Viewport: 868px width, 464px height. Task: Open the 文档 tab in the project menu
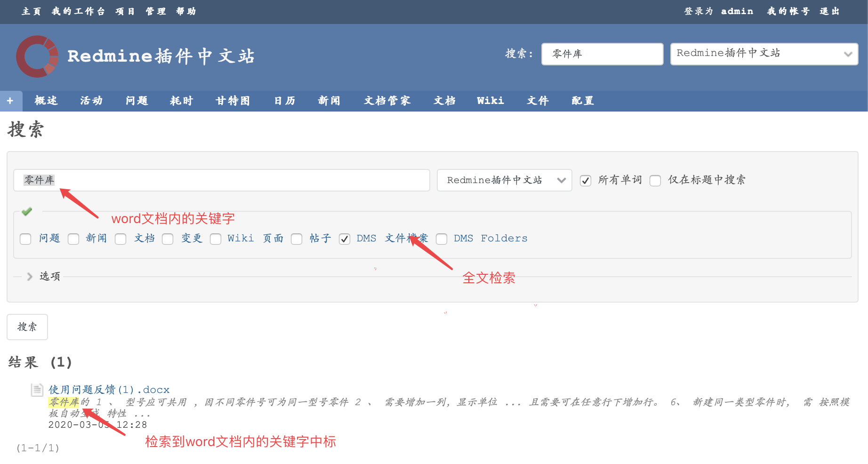coord(445,101)
